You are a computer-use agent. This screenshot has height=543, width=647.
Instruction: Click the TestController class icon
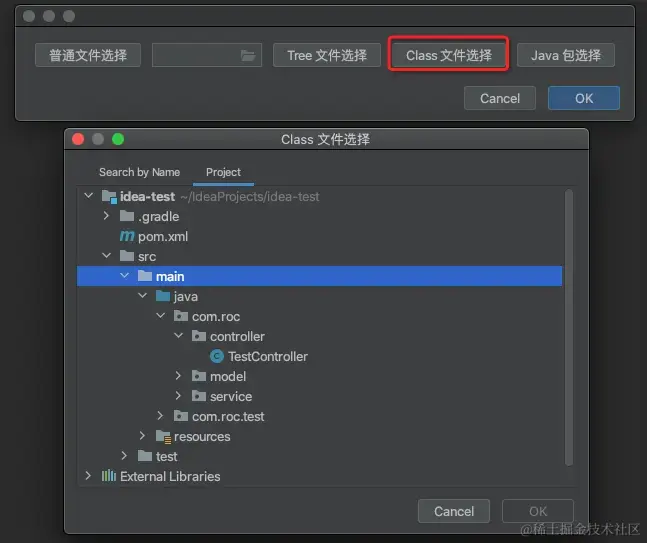(x=217, y=356)
